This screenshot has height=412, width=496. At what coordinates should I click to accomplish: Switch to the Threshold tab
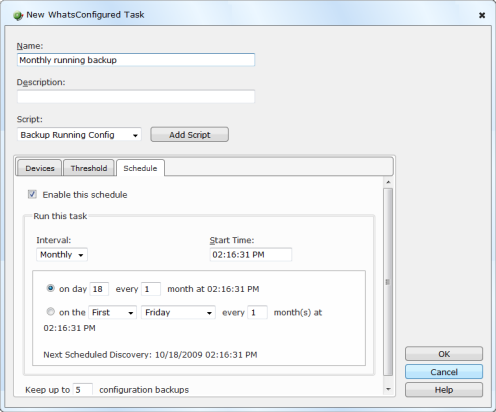89,168
